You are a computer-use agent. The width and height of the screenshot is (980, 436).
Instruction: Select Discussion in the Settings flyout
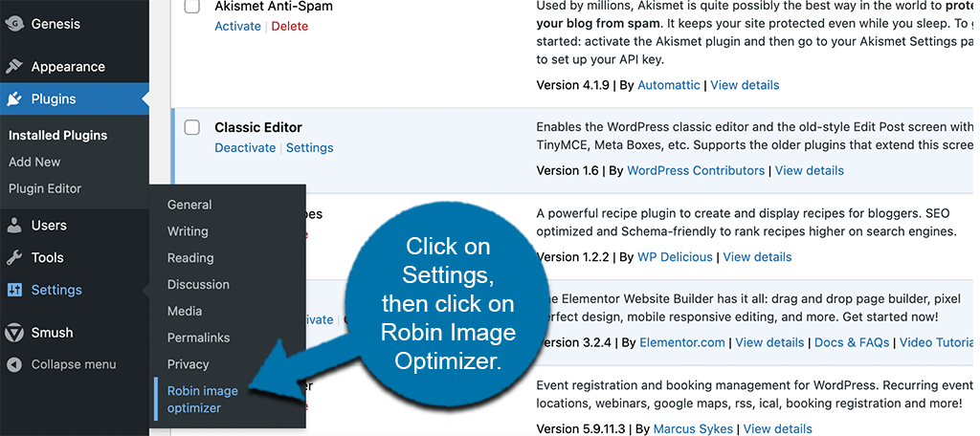point(198,284)
